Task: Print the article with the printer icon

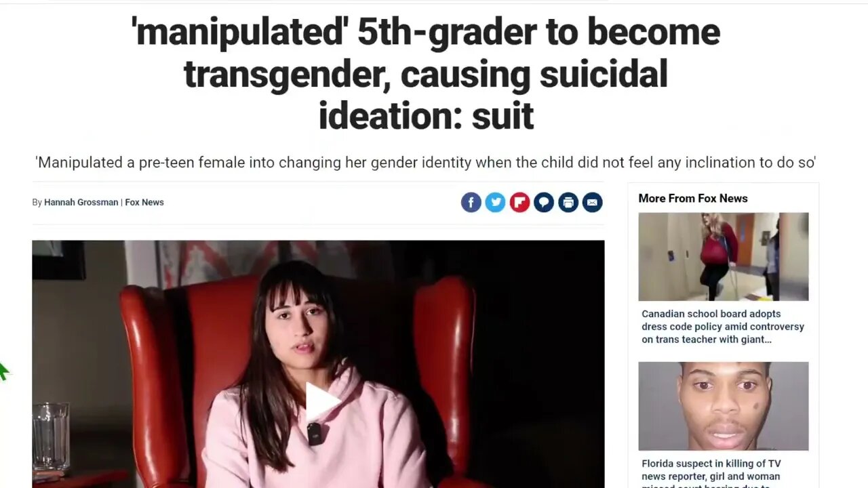Action: click(x=568, y=202)
